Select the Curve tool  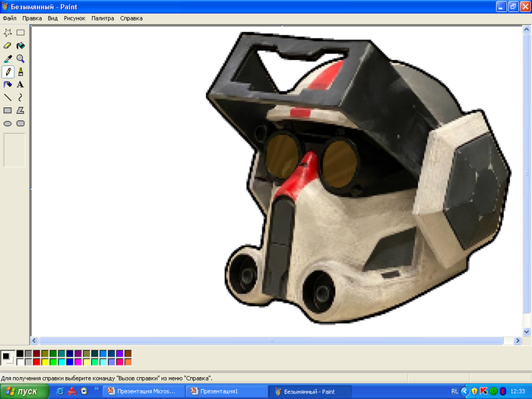[21, 97]
